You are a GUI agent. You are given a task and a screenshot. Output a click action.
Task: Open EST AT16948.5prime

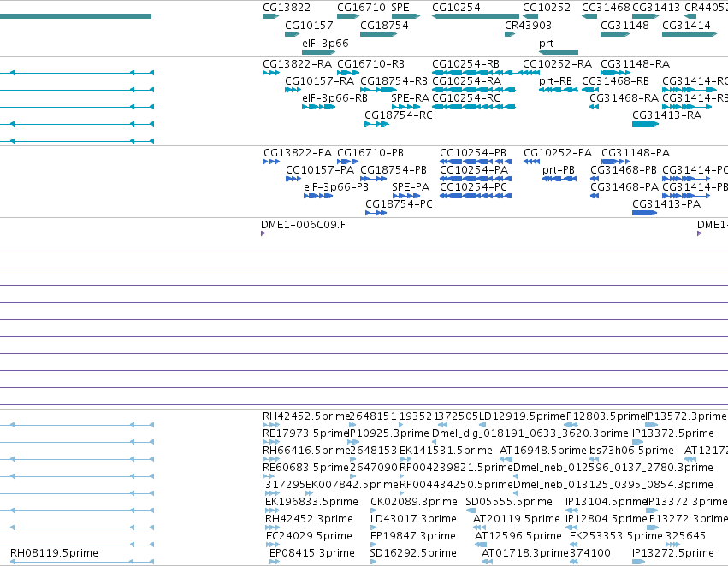(x=506, y=459)
